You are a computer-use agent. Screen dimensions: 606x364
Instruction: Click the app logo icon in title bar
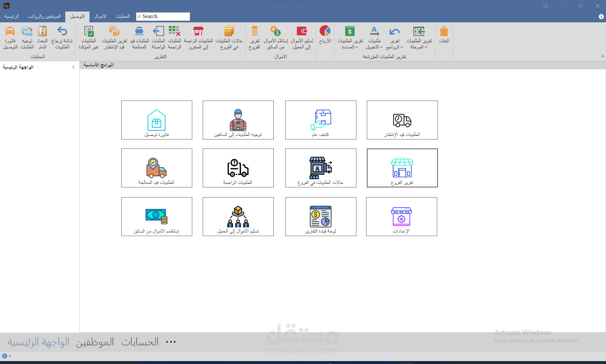pyautogui.click(x=6, y=6)
